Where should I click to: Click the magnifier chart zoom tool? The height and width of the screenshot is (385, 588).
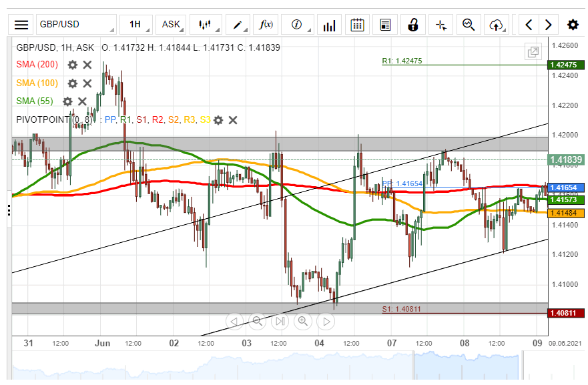pyautogui.click(x=469, y=25)
